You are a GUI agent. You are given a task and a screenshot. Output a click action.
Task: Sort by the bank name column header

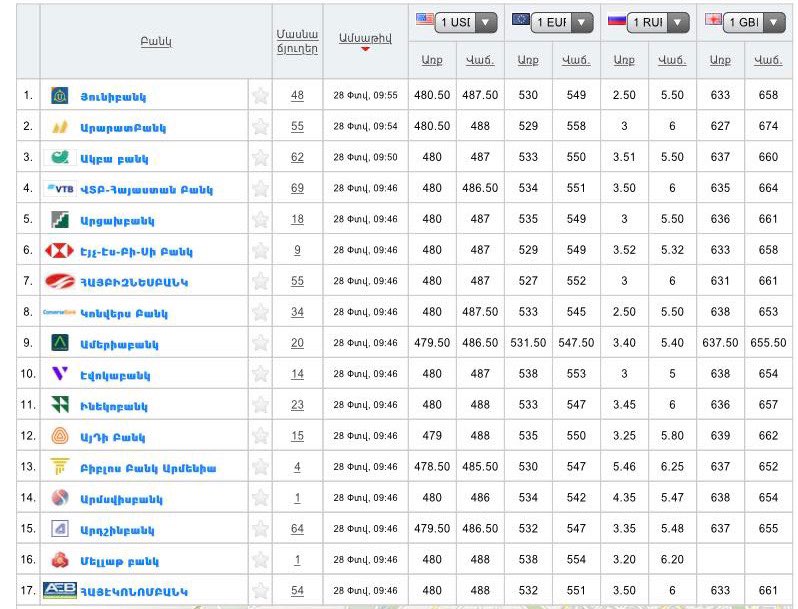[x=156, y=41]
